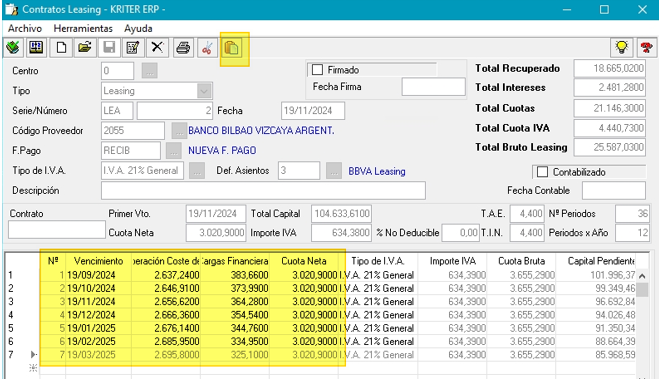Print the leasing contract
This screenshot has width=659, height=380.
(183, 48)
